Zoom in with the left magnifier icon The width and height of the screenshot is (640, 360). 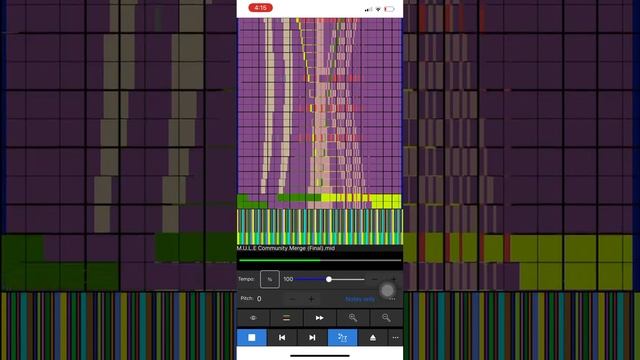pyautogui.click(x=353, y=318)
